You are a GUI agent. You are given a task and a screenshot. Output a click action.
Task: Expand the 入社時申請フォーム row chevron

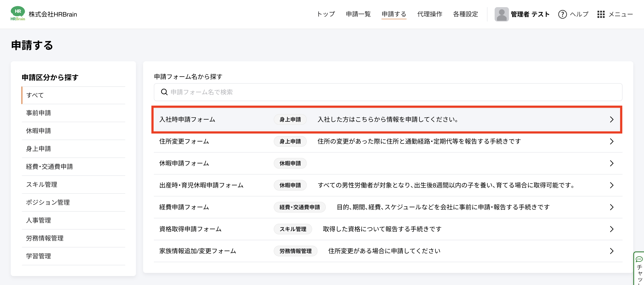(x=612, y=119)
